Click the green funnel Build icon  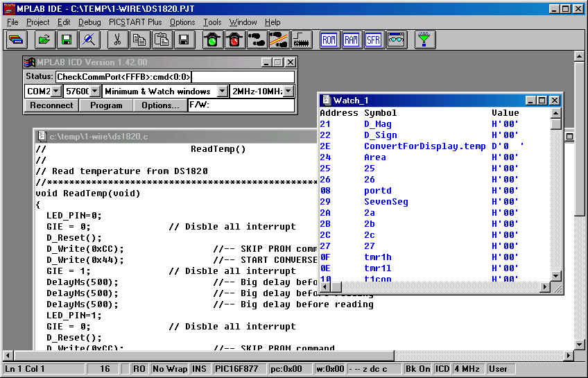425,40
